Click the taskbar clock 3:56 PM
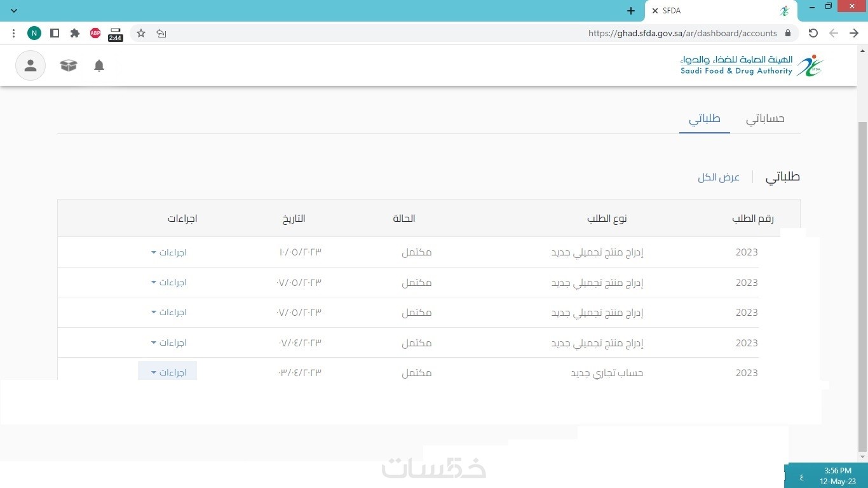Image resolution: width=868 pixels, height=488 pixels. (x=837, y=471)
